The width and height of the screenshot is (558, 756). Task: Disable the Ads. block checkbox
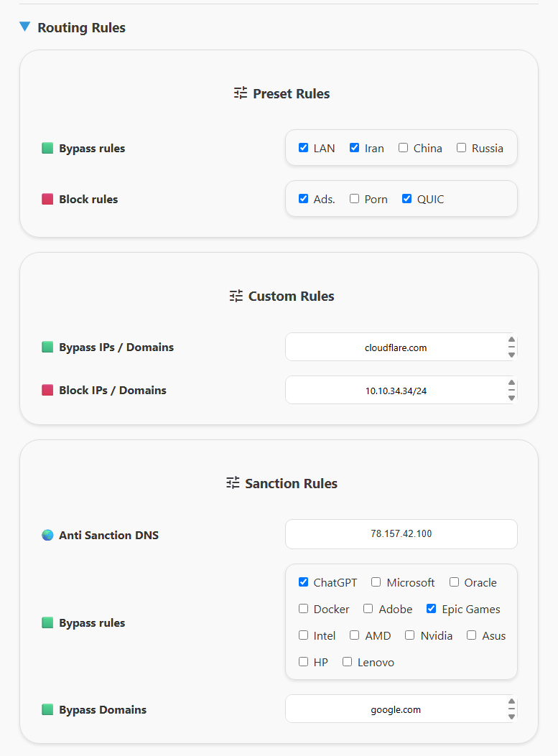(x=303, y=198)
